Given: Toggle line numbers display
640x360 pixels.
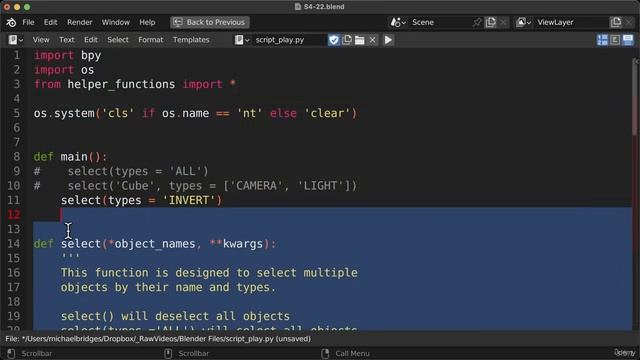Looking at the screenshot, I should [x=602, y=40].
